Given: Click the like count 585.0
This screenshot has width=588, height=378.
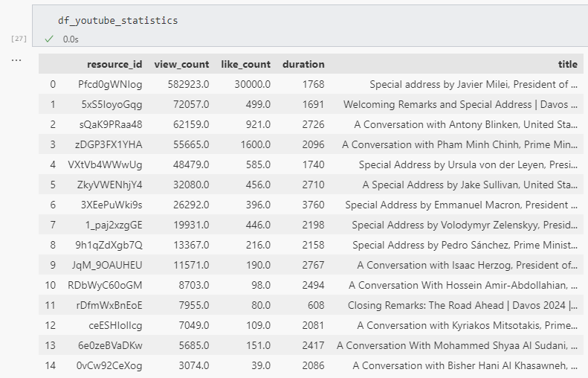Looking at the screenshot, I should 258,164.
